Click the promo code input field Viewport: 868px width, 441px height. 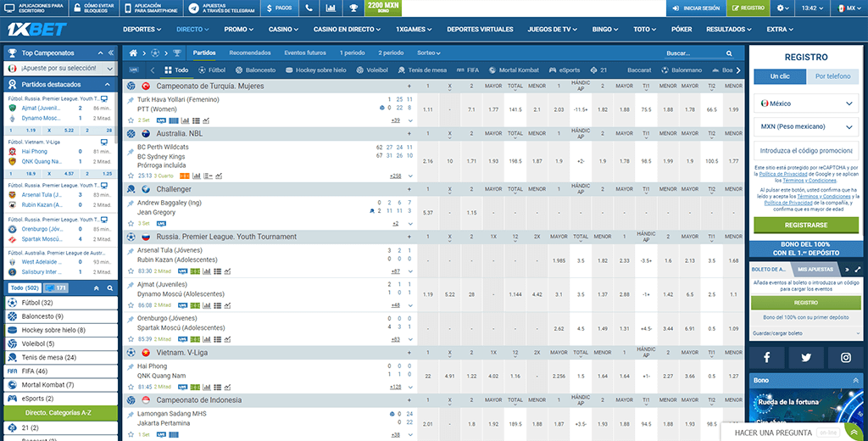coord(806,151)
